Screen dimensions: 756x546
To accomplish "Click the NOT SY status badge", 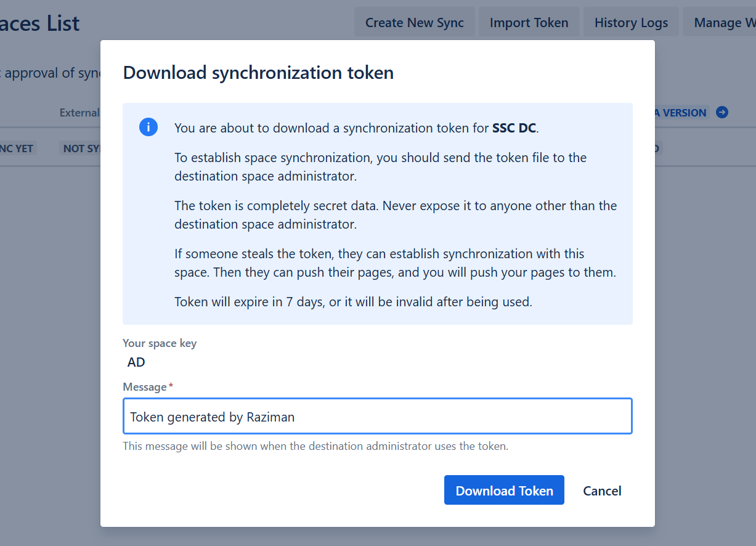I will 81,149.
